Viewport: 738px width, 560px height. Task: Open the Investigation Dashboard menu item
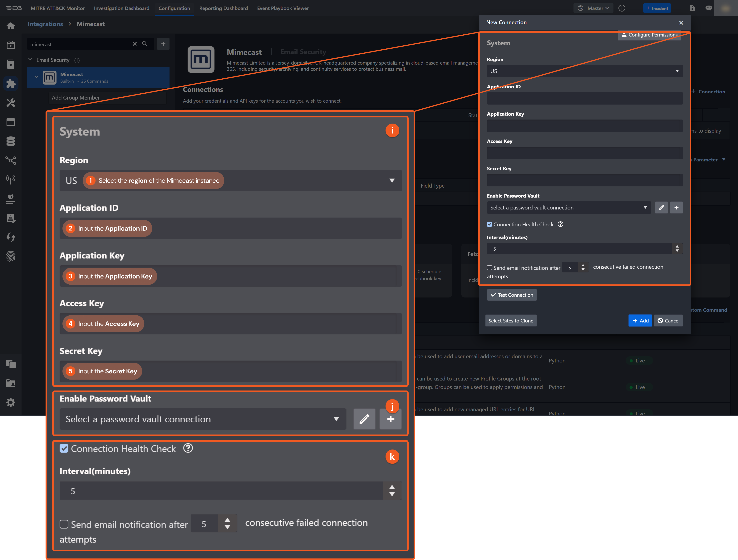coord(121,8)
